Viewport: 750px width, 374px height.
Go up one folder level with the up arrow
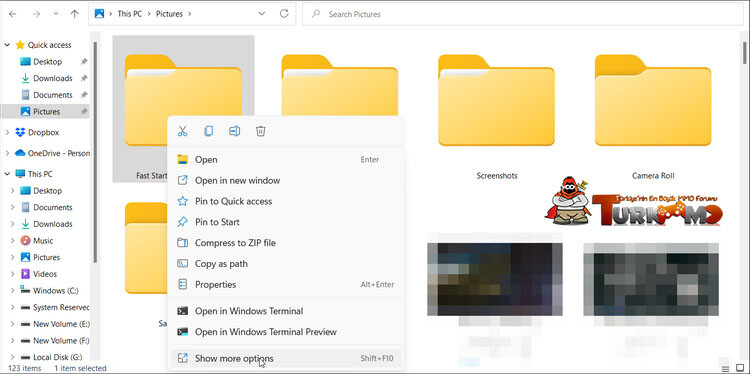coord(75,14)
